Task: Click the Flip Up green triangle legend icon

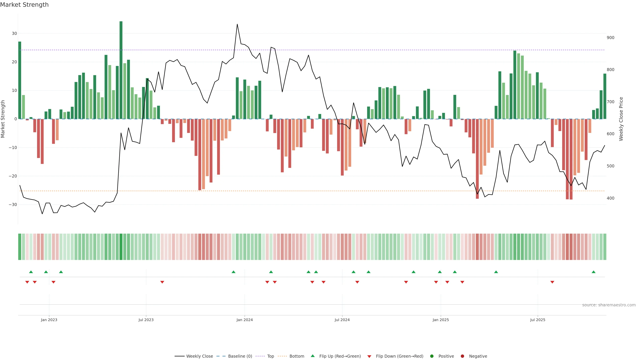Action: click(312, 356)
